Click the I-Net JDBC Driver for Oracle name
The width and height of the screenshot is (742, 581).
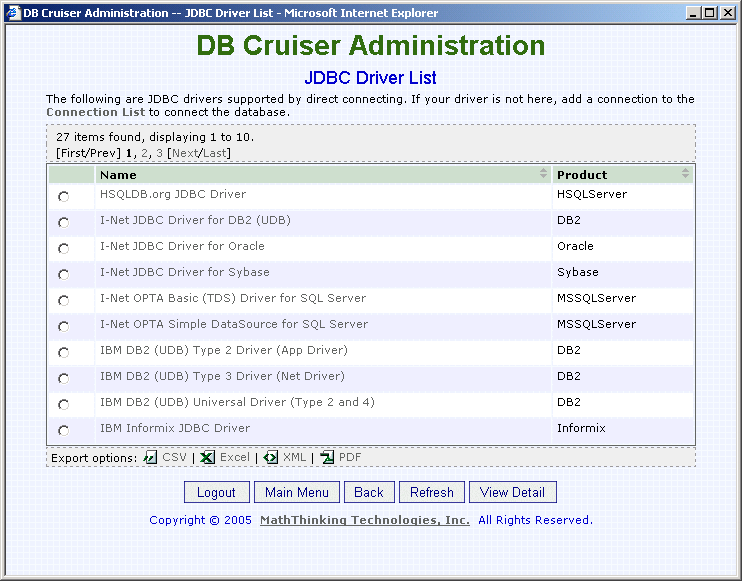coord(182,246)
